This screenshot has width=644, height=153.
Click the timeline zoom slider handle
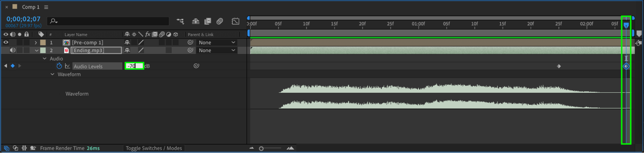point(261,148)
